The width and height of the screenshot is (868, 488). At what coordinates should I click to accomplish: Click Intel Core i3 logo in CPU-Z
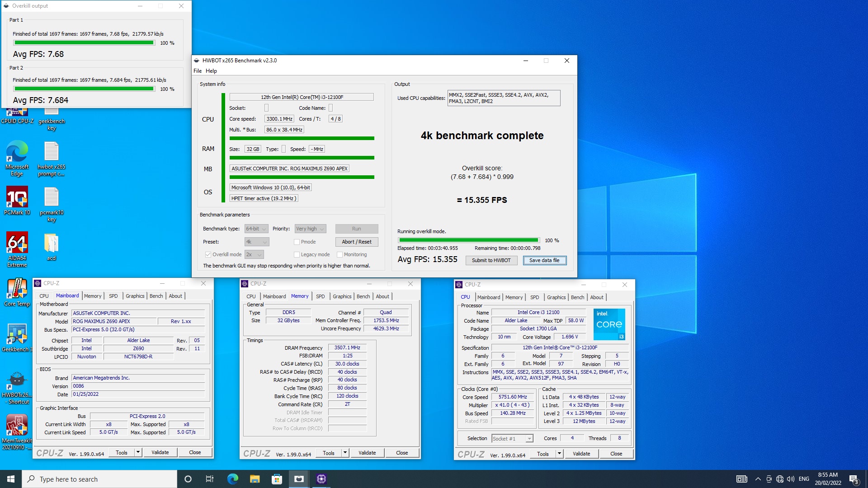click(609, 324)
